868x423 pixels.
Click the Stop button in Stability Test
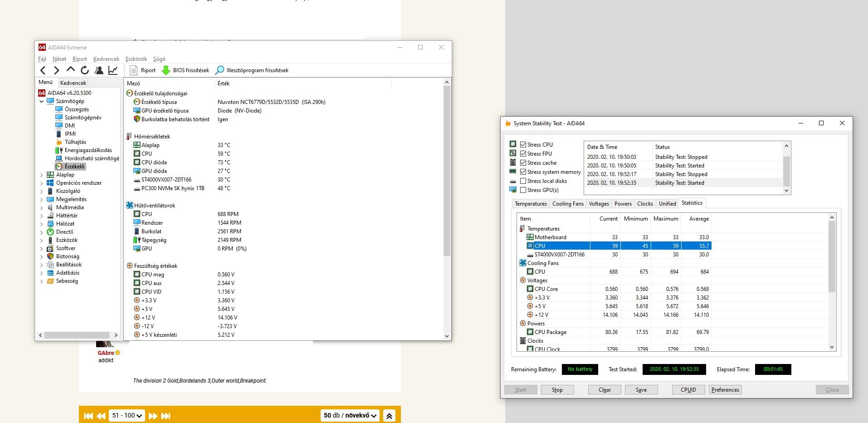pyautogui.click(x=557, y=390)
